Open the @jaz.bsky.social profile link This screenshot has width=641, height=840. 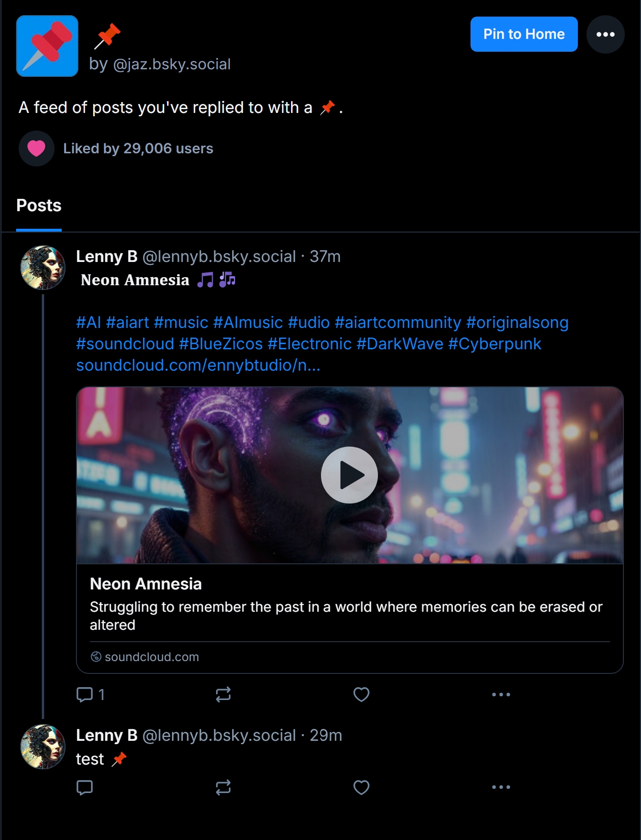(171, 64)
